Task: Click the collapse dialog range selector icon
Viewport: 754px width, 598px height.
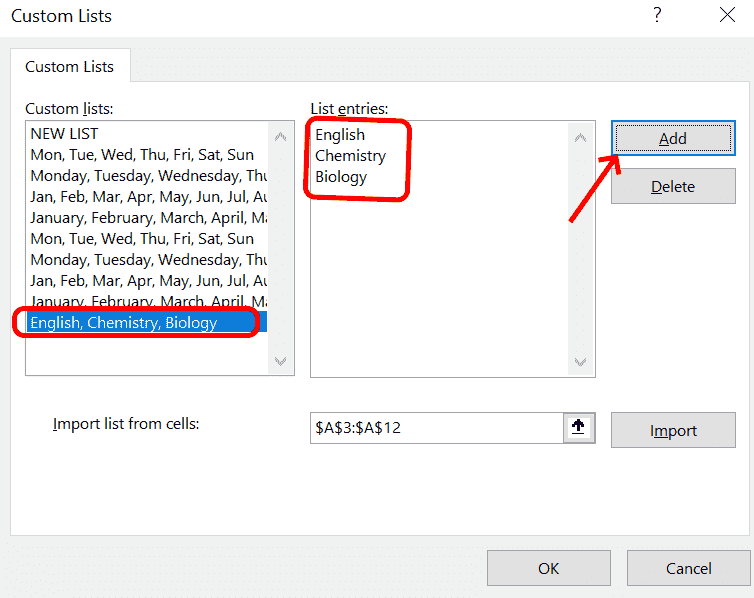Action: click(577, 427)
